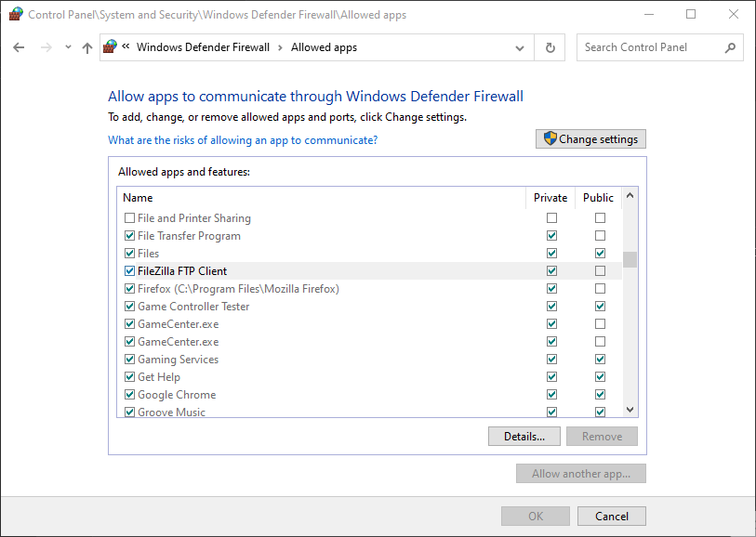This screenshot has width=756, height=537.
Task: Disable Public for the Files app
Action: (x=600, y=254)
